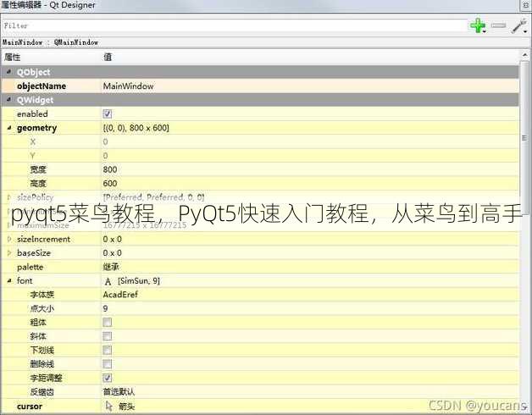532x415 pixels.
Task: Click the AcadEref font family value
Action: (x=120, y=295)
